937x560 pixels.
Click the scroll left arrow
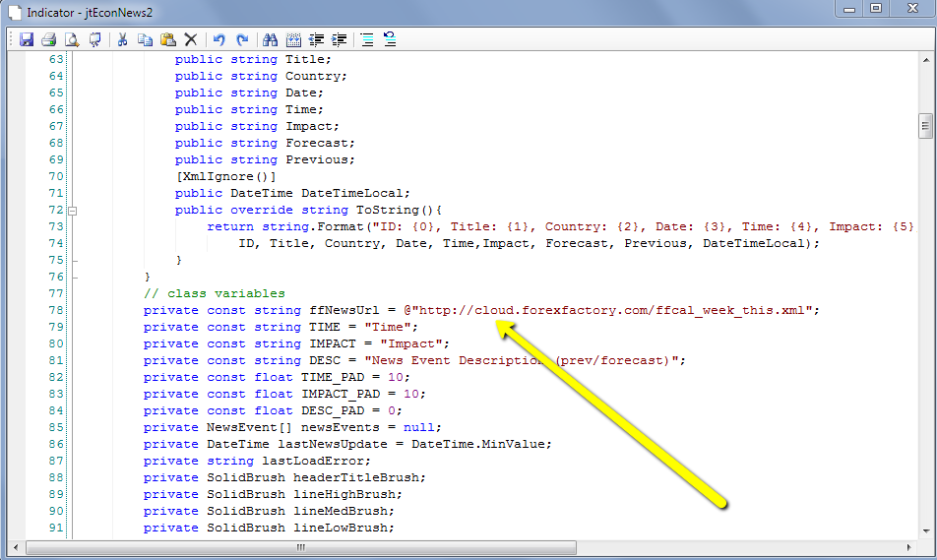click(16, 547)
